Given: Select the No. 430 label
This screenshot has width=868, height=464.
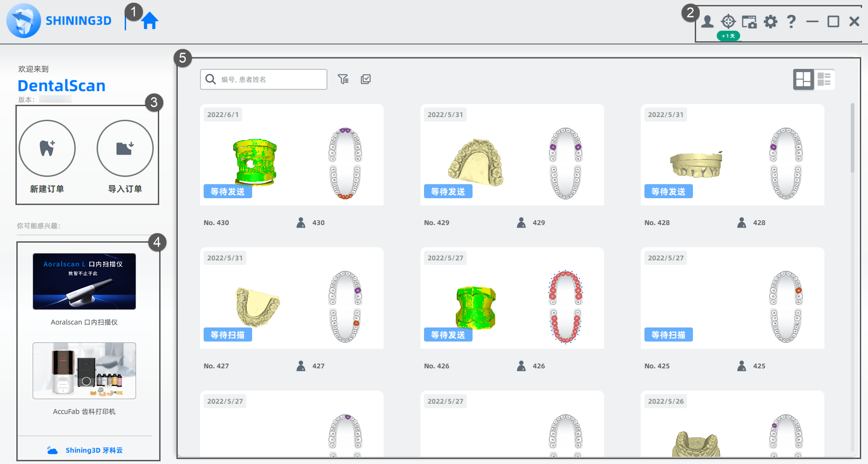Looking at the screenshot, I should click(x=216, y=223).
